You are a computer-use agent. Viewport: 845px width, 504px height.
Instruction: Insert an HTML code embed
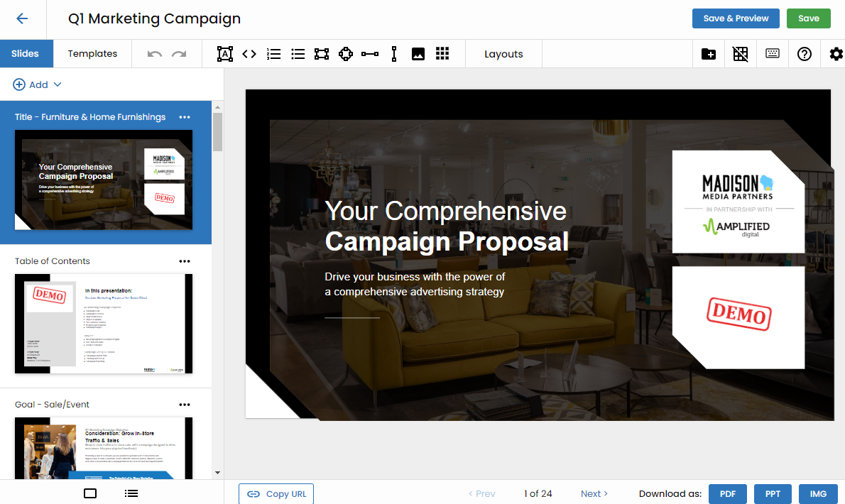249,54
